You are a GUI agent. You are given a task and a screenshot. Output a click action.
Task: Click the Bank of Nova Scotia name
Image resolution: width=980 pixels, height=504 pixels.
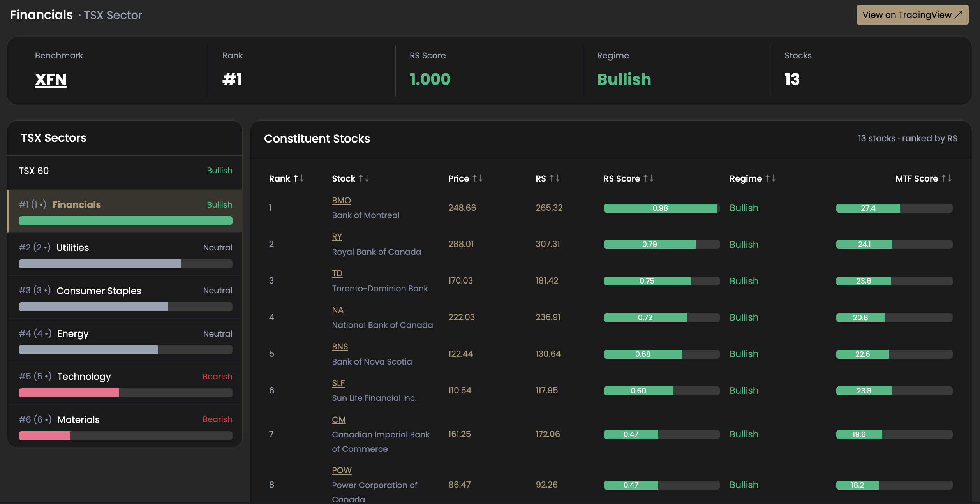pos(372,362)
